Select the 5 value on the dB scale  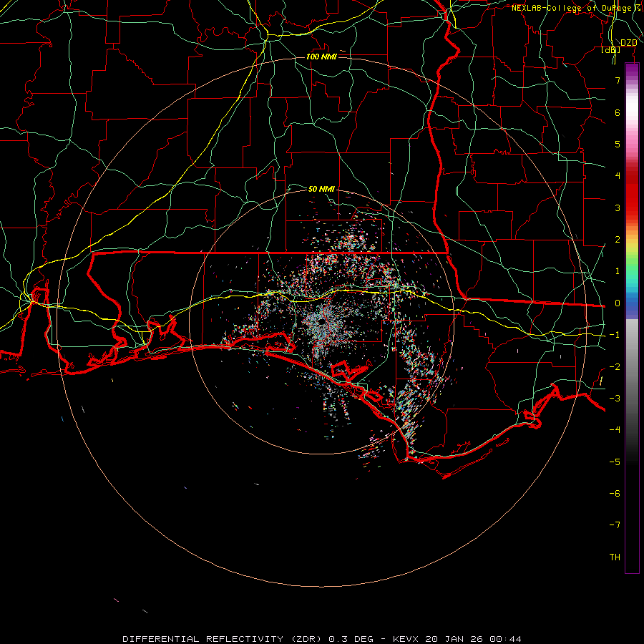click(x=618, y=144)
